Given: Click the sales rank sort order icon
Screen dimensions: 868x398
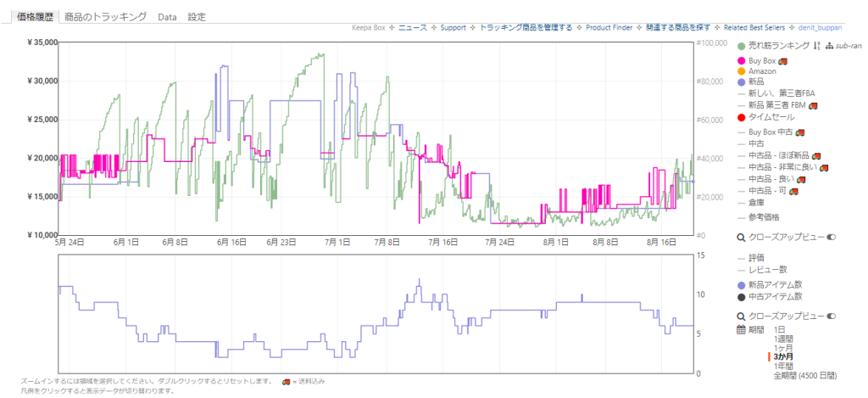Looking at the screenshot, I should tap(817, 46).
